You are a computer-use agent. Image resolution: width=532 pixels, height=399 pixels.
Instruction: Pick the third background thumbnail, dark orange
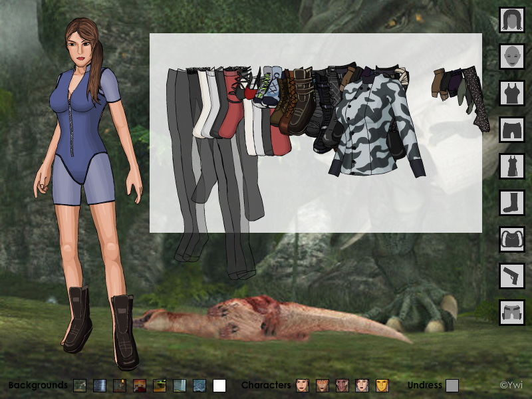pos(120,386)
